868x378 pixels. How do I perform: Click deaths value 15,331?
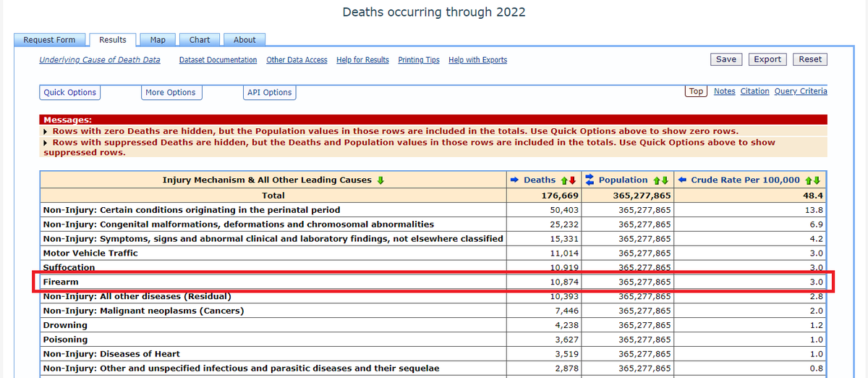pyautogui.click(x=564, y=239)
